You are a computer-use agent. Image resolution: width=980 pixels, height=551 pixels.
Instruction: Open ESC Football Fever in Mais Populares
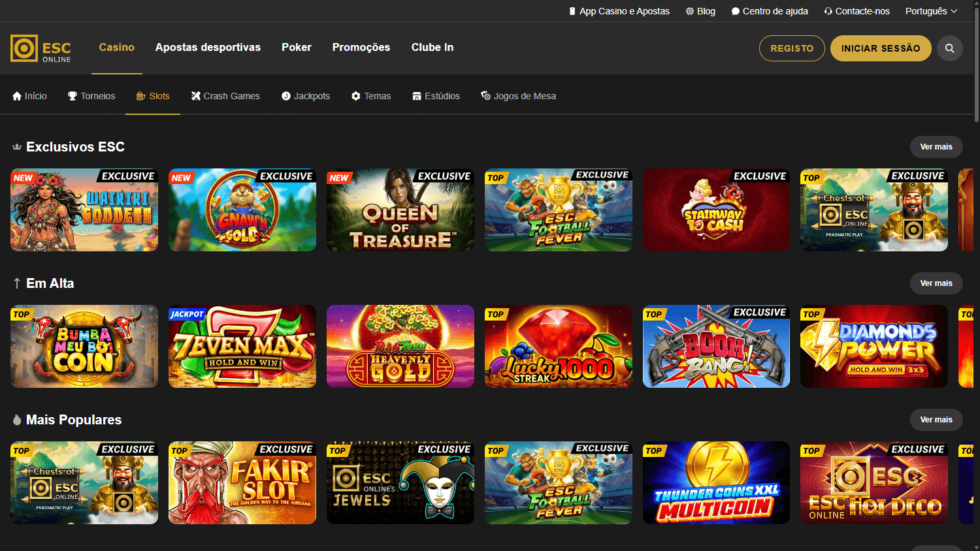559,483
